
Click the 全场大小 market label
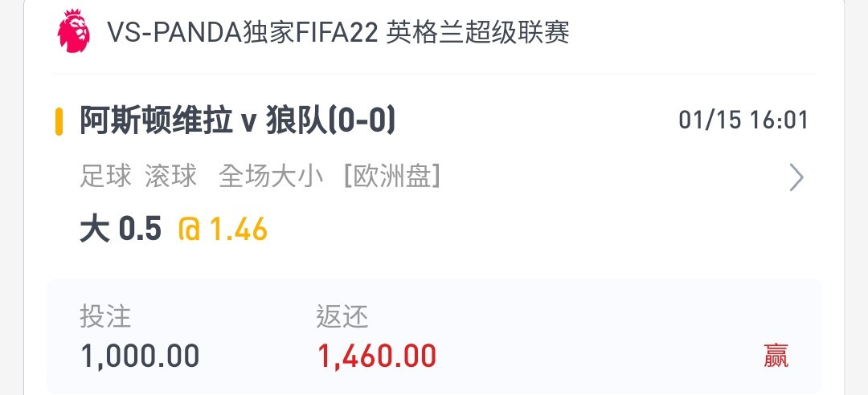(270, 177)
